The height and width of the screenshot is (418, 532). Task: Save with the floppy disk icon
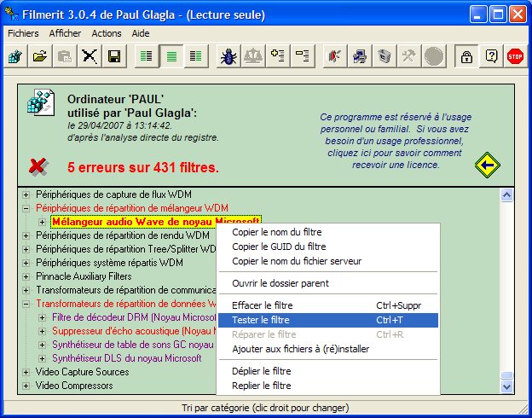point(114,56)
